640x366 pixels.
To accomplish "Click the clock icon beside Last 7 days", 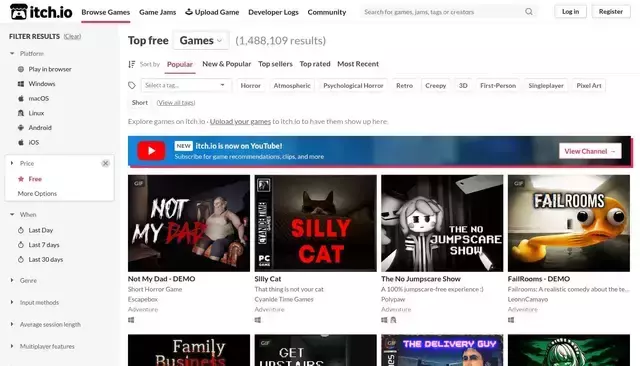I will tap(21, 245).
